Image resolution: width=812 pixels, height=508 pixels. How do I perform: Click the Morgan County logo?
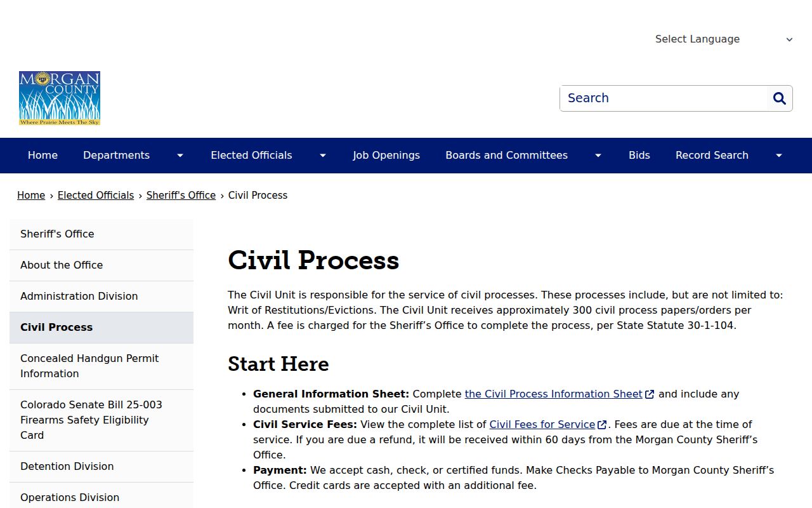60,98
